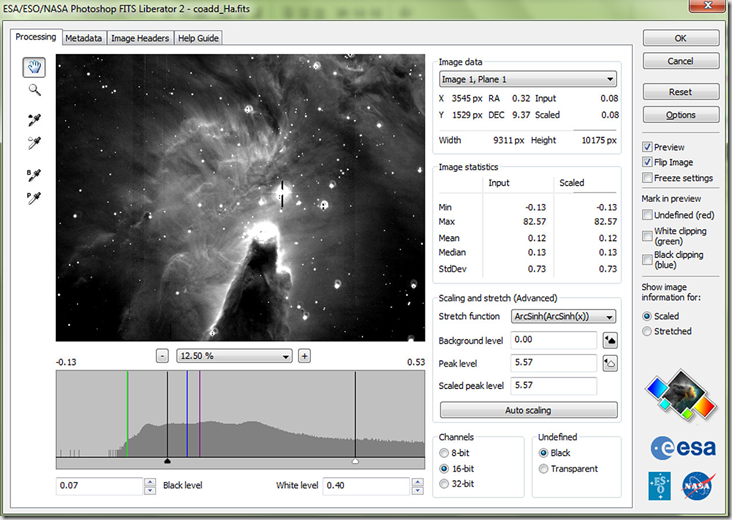Open the Stretch function ArcSinh dropdown
This screenshot has width=732, height=520.
[563, 316]
